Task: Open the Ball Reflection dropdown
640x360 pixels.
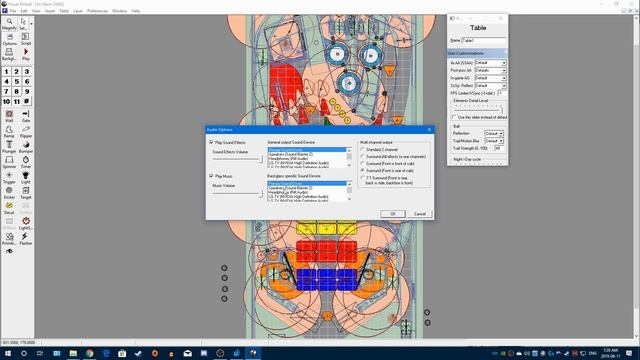Action: point(494,133)
